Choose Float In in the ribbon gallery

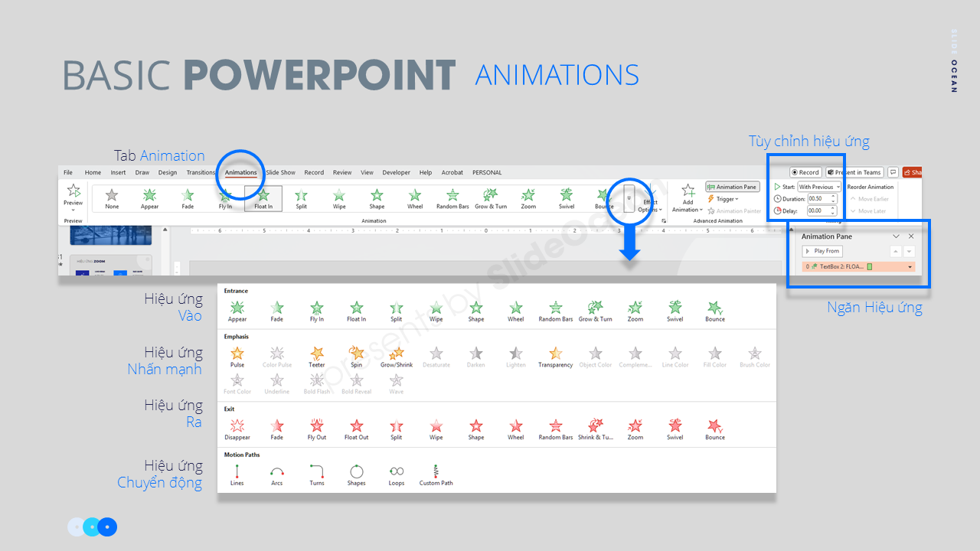263,199
